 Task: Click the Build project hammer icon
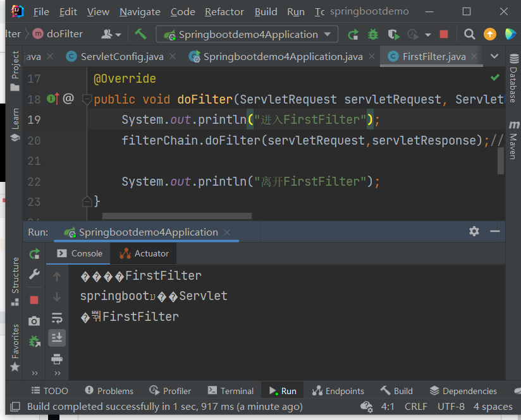(x=140, y=34)
